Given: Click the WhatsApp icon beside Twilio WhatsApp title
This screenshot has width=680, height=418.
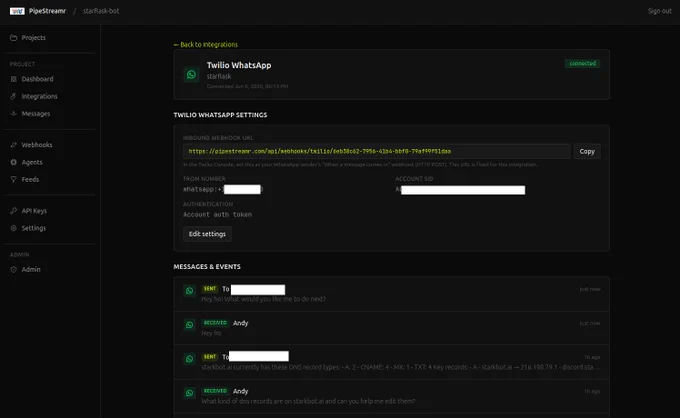Looking at the screenshot, I should pyautogui.click(x=191, y=75).
